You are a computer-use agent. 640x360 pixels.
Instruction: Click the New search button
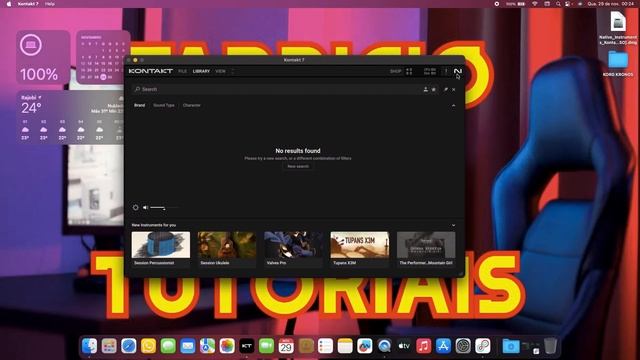[298, 167]
